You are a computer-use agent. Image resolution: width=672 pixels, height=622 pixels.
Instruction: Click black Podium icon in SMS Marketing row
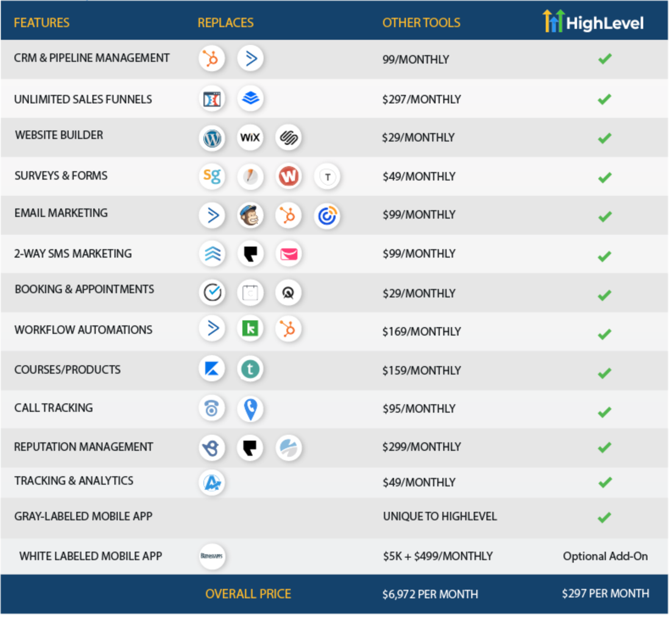(250, 254)
